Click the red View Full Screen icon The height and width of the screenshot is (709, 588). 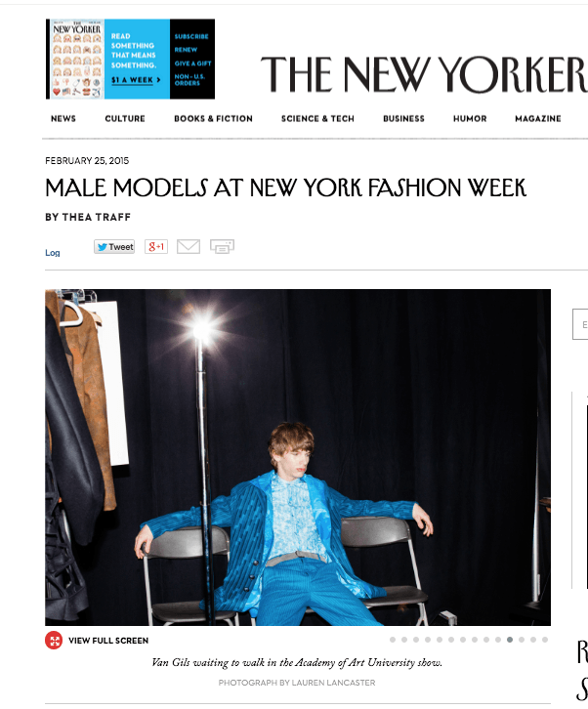coord(54,641)
